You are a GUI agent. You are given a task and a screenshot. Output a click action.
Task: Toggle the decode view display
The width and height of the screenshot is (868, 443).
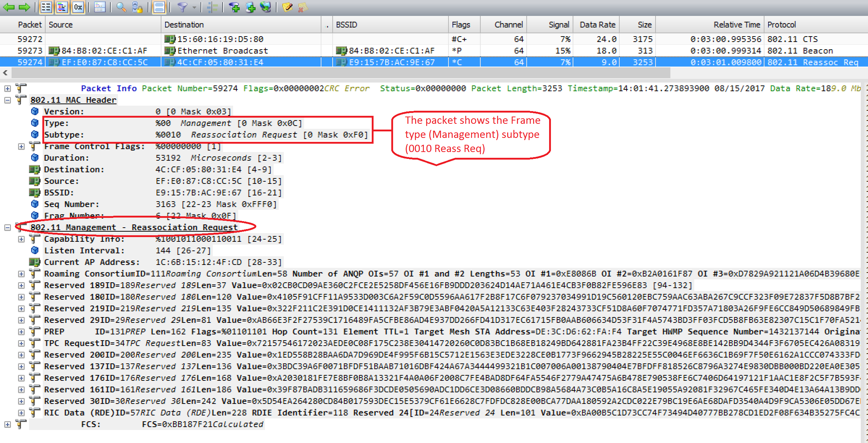point(62,7)
